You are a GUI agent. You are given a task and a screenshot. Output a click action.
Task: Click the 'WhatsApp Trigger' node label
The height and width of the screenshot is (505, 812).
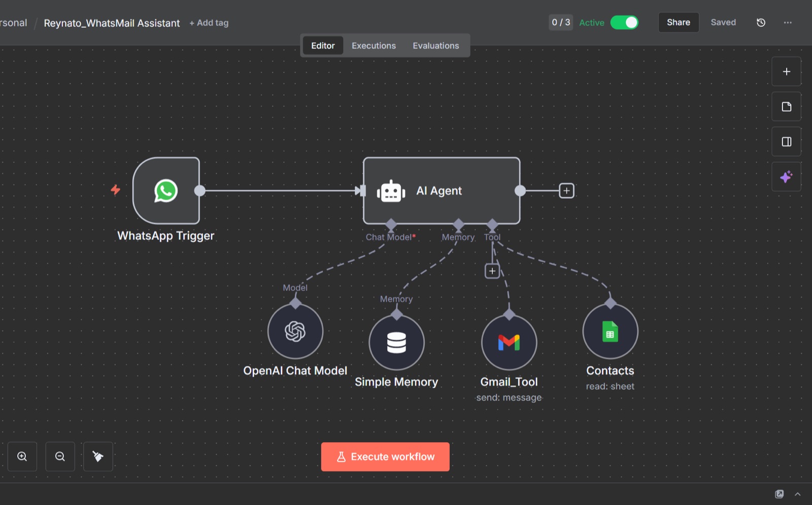(166, 236)
